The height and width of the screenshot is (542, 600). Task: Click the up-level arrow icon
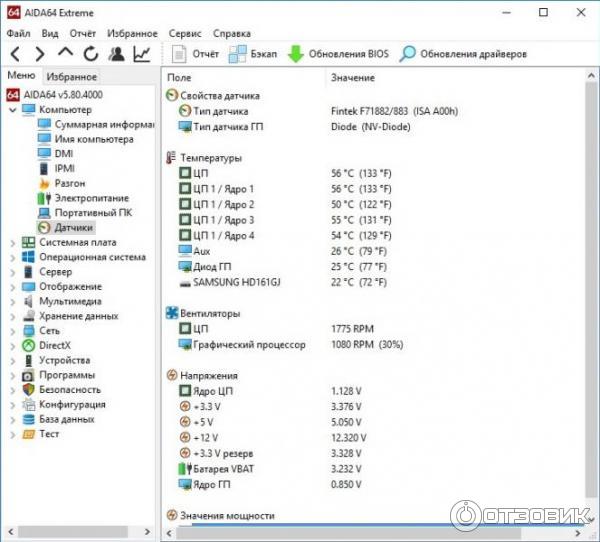pyautogui.click(x=65, y=53)
